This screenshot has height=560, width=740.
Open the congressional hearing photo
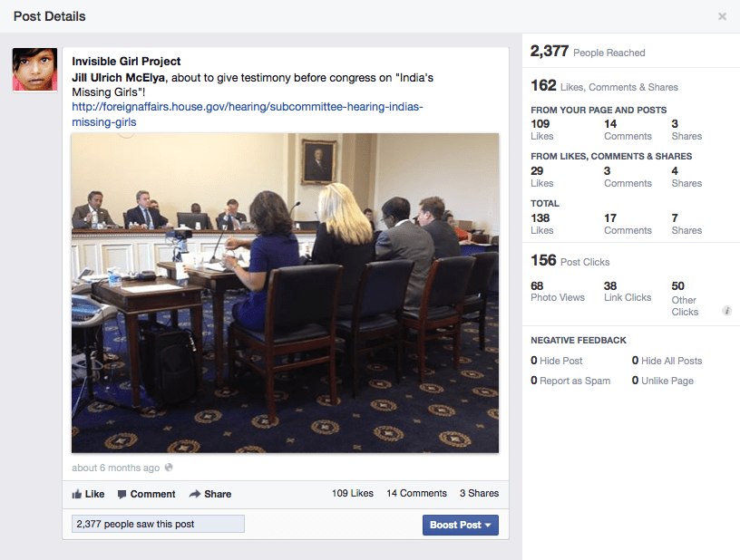coord(285,293)
